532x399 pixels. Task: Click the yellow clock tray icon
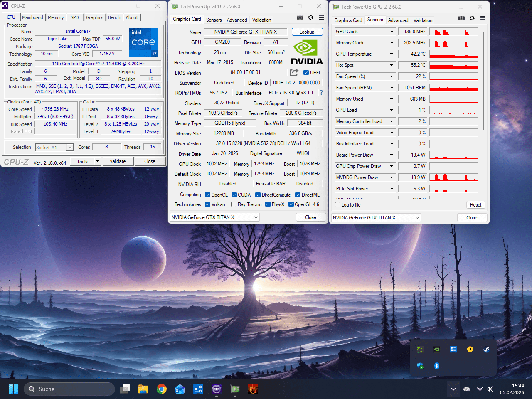pos(470,350)
